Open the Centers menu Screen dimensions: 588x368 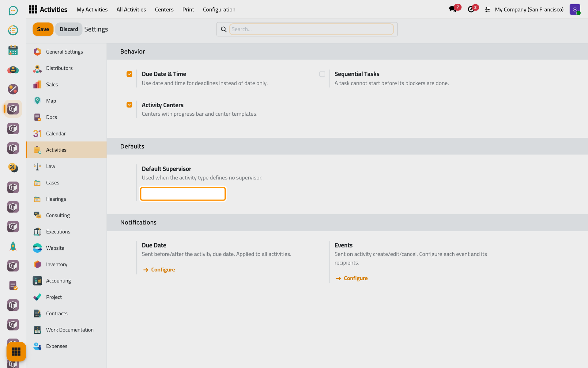[164, 10]
